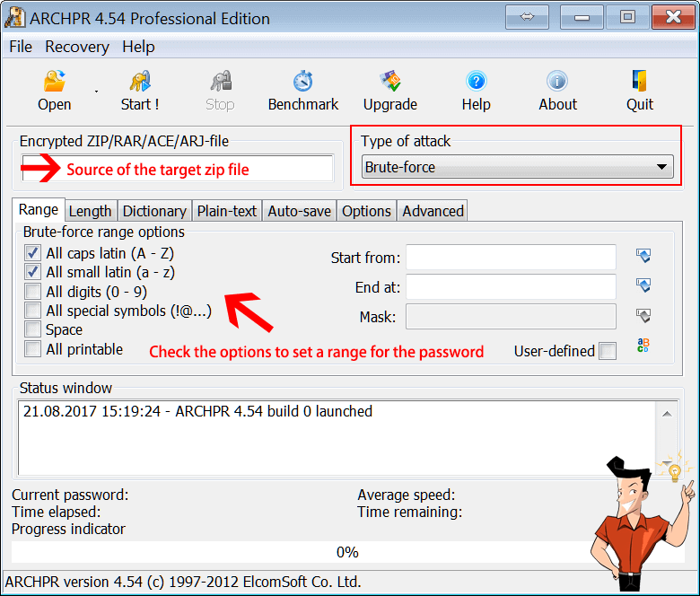Click status window scroll up arrow

pos(667,414)
